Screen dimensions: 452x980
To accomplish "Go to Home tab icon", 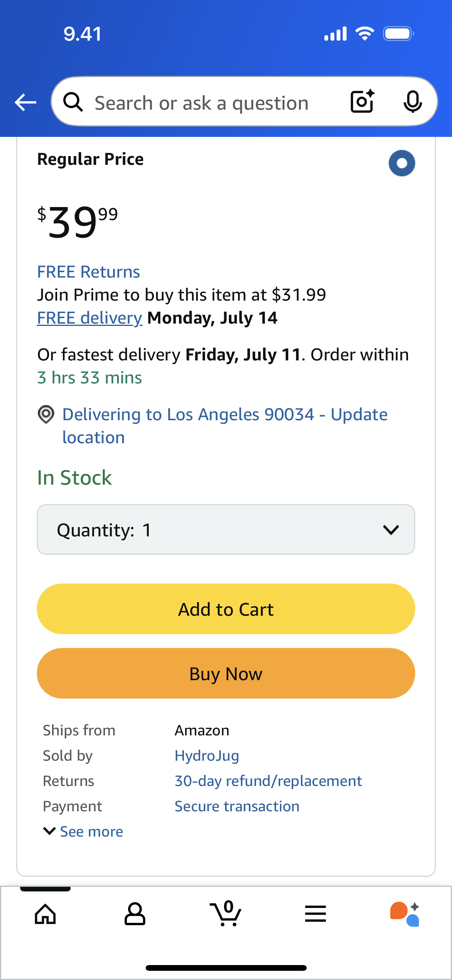I will (45, 914).
